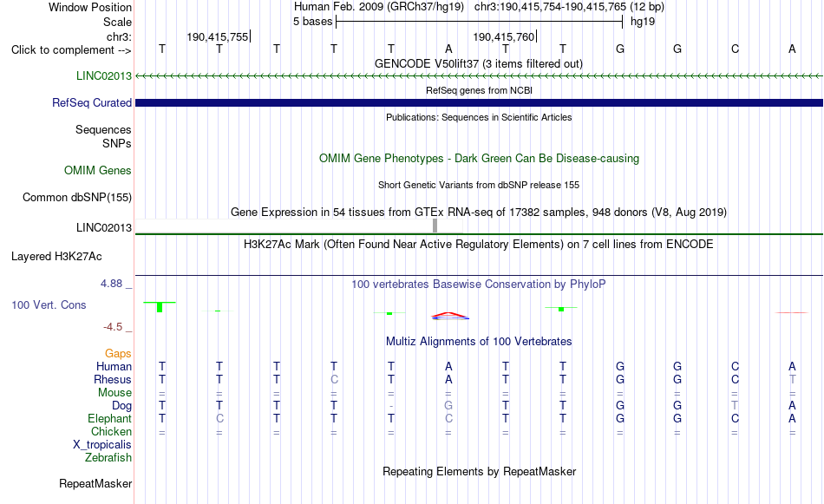Click the chr3:190,415,754-190,415,765 position title
Viewport: 824px width, 504px height.
569,7
